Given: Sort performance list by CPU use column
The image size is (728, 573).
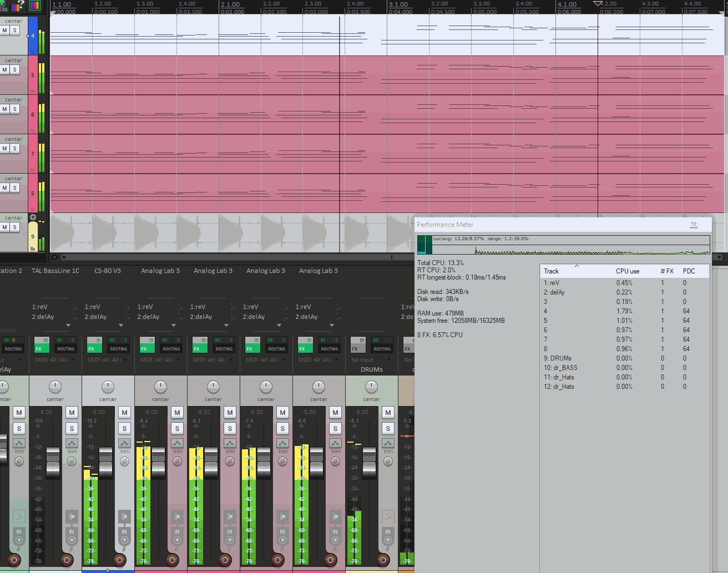Looking at the screenshot, I should (x=627, y=271).
